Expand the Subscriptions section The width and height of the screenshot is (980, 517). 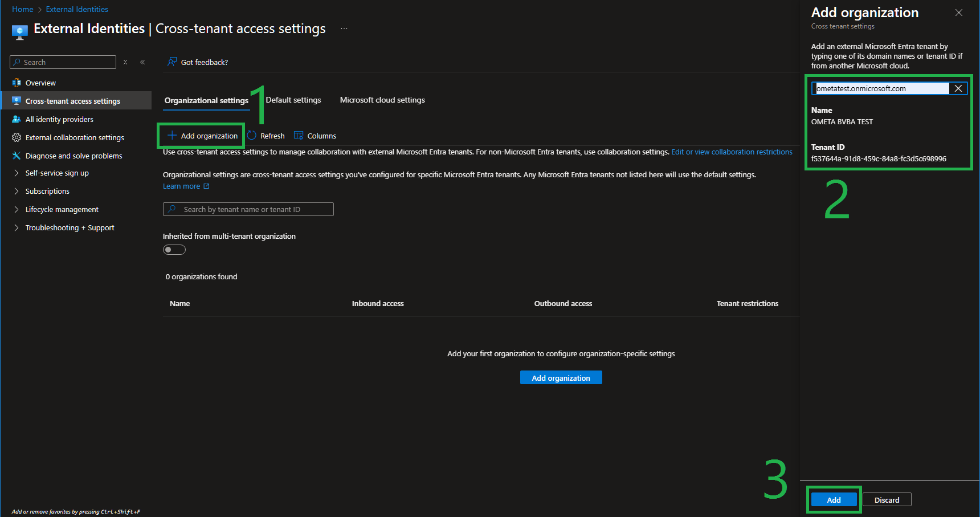coord(47,191)
